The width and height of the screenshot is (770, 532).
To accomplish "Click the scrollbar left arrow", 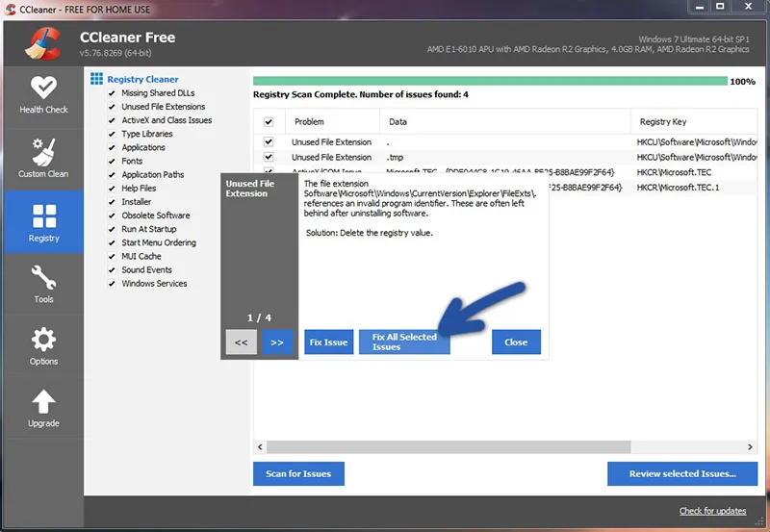I will [260, 446].
